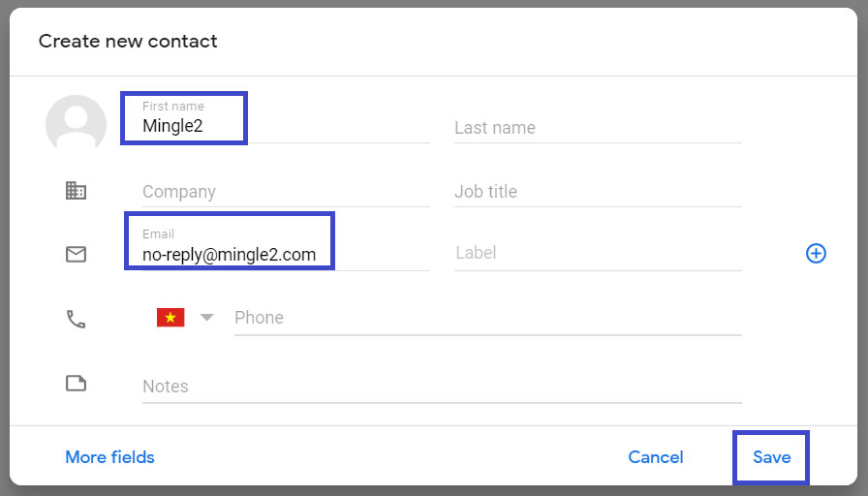Expand More fields
Screen dimensions: 868x496
tap(109, 457)
